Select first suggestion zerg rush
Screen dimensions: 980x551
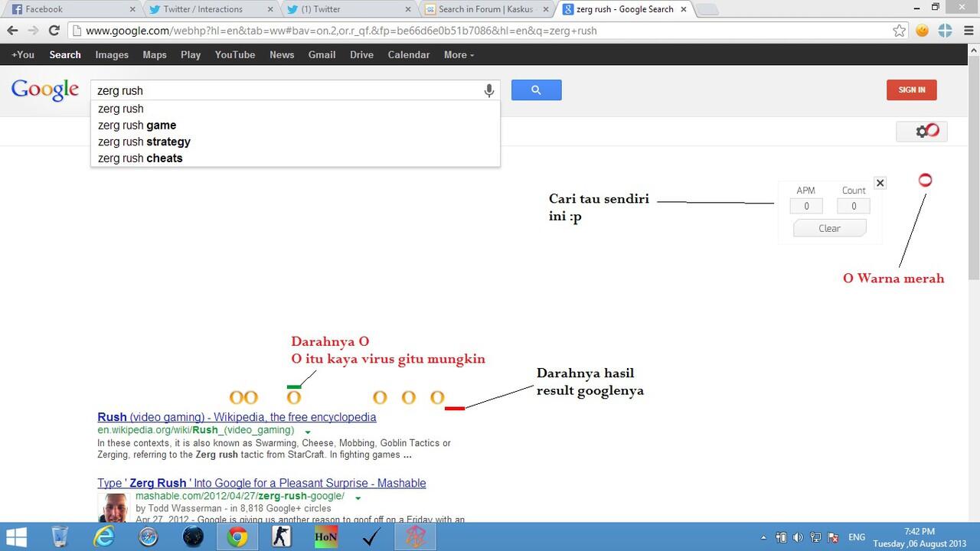click(295, 109)
